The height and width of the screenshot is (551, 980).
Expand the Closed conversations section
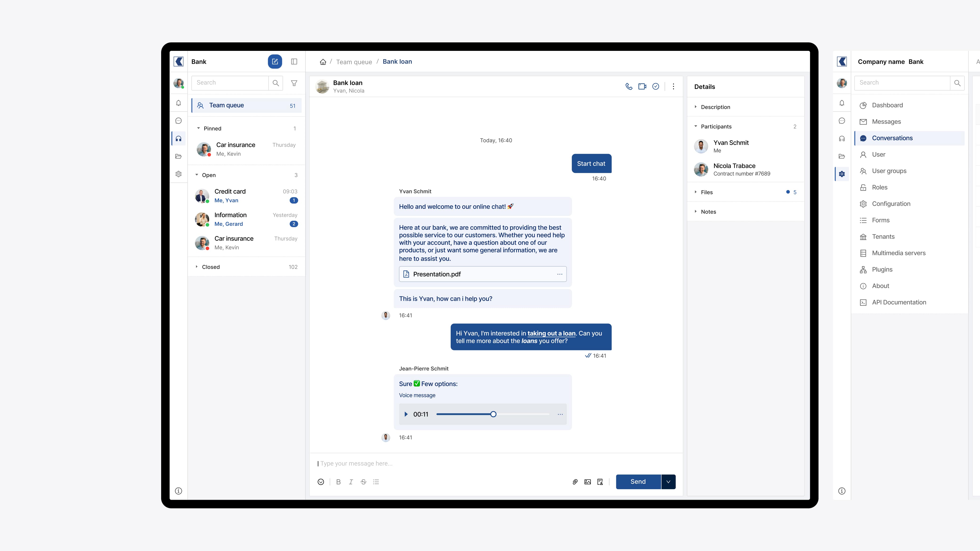pos(211,267)
